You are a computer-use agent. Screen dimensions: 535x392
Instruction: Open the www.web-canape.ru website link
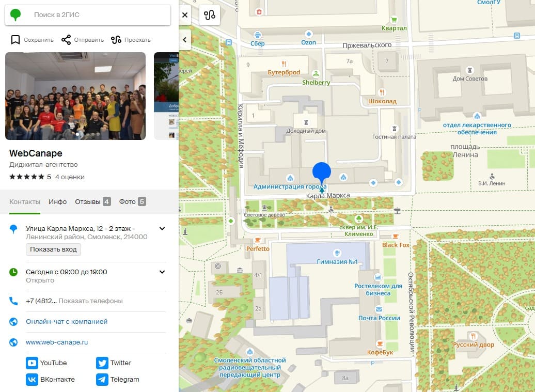[x=57, y=342]
